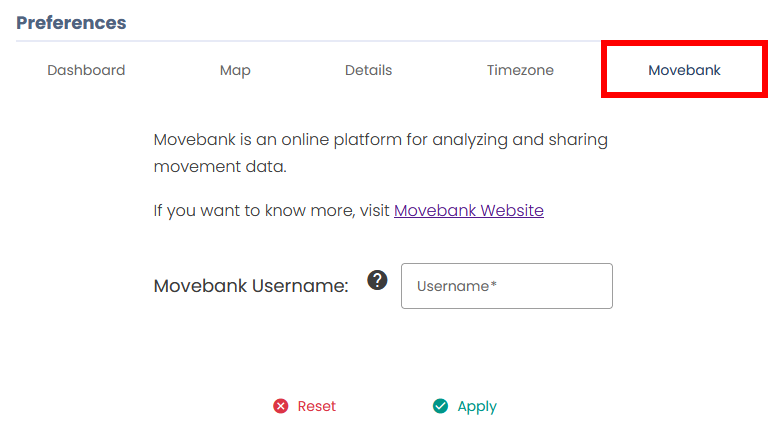This screenshot has width=768, height=444.
Task: Click the Preferences heading
Action: pyautogui.click(x=71, y=23)
